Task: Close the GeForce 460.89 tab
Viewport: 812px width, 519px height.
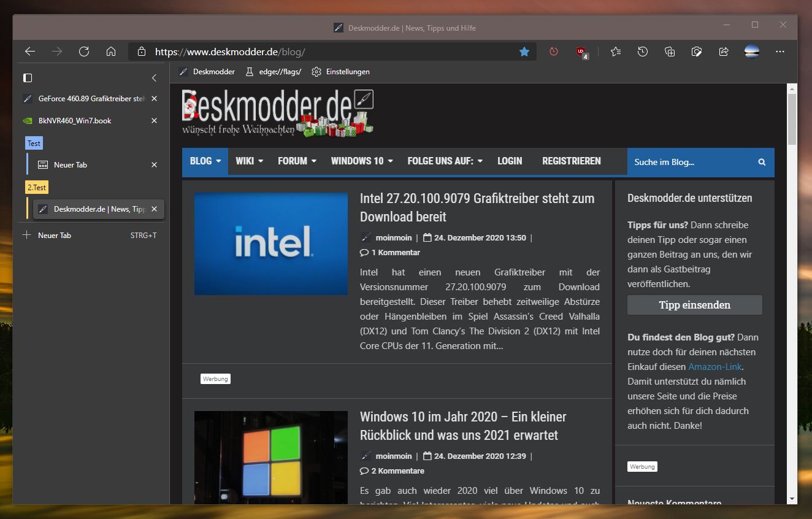Action: (x=154, y=98)
